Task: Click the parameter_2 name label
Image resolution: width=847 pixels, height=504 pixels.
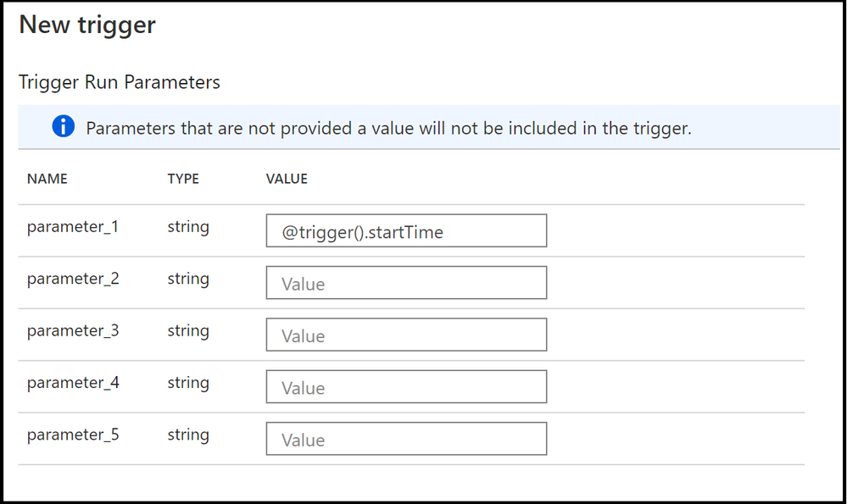Action: coord(73,279)
